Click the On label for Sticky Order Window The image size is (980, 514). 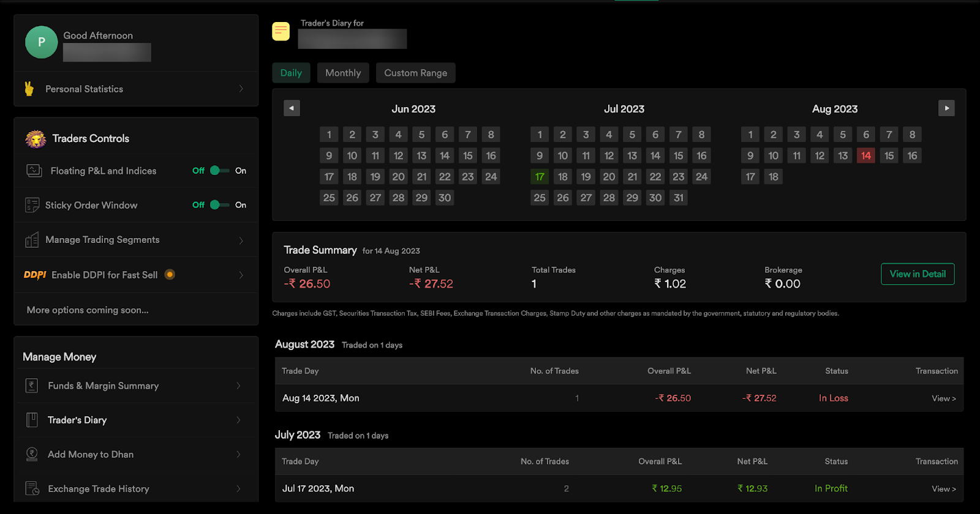[241, 205]
